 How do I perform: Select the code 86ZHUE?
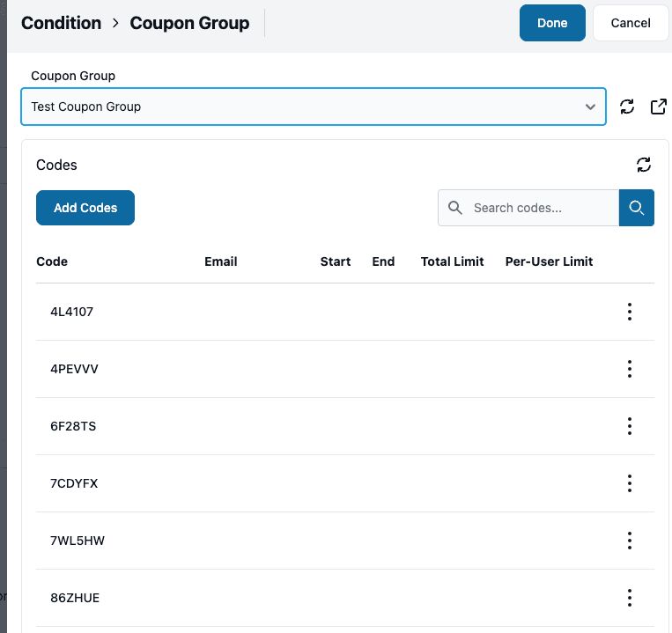75,598
